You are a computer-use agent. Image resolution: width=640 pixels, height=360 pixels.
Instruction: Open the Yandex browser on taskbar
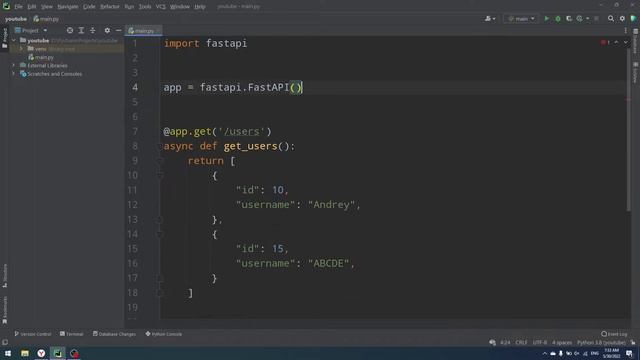(41, 353)
